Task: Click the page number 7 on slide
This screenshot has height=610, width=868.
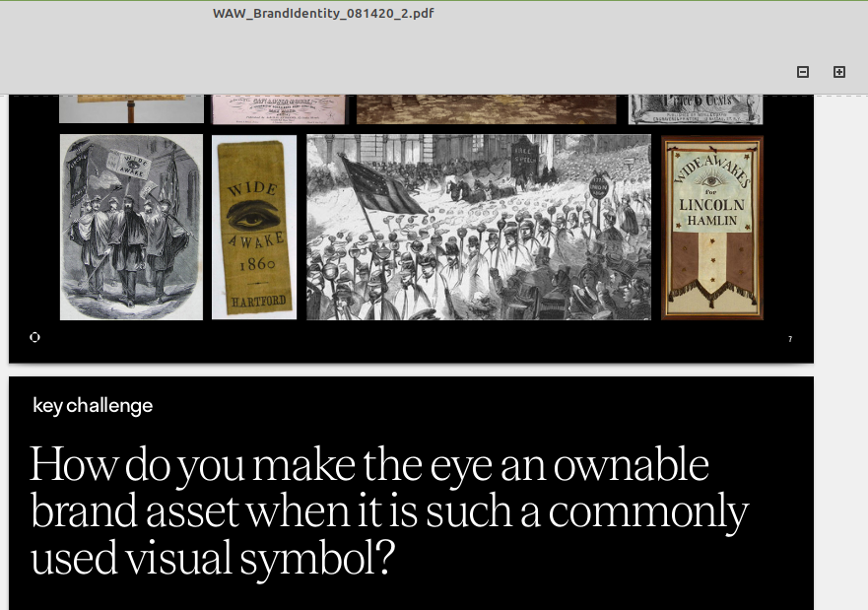Action: point(790,339)
